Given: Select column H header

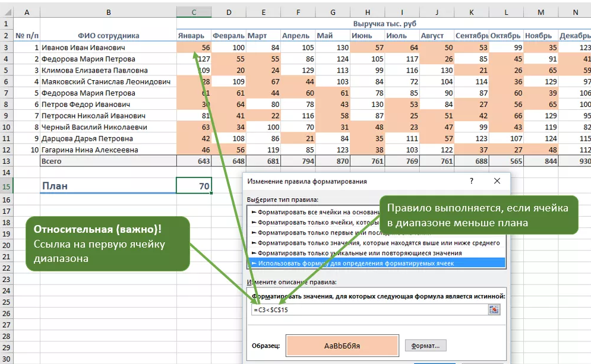Looking at the screenshot, I should coord(368,12).
